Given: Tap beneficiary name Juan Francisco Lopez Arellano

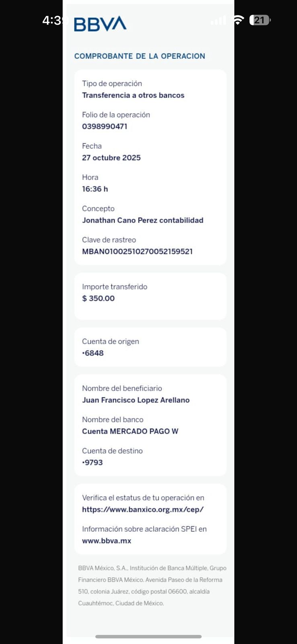Looking at the screenshot, I should click(136, 400).
